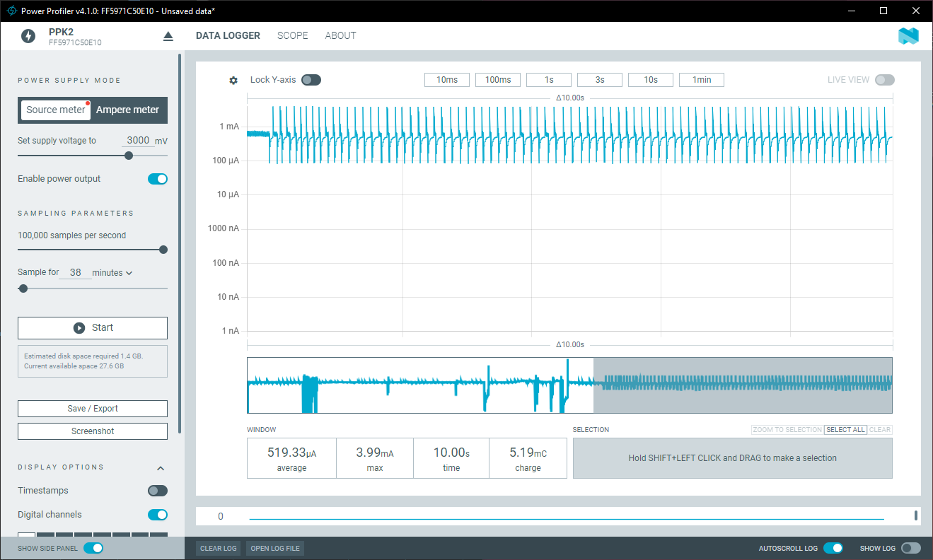Toggle Lock Y-axis on

pyautogui.click(x=311, y=80)
